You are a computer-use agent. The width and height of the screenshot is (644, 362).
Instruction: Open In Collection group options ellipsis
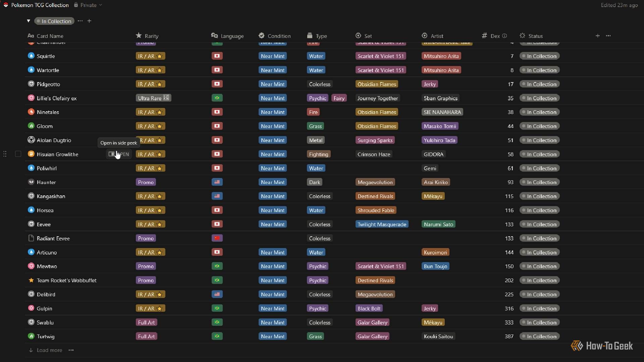[x=80, y=21]
